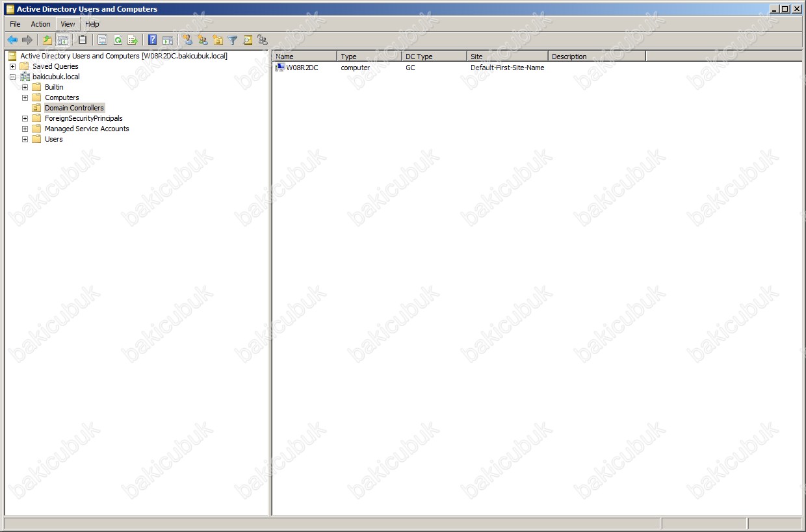Viewport: 806px width, 532px height.
Task: Open the View menu
Action: point(68,24)
